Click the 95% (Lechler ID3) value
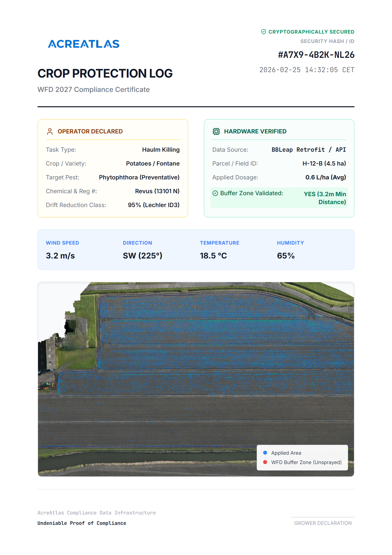The width and height of the screenshot is (392, 555). pyautogui.click(x=154, y=205)
